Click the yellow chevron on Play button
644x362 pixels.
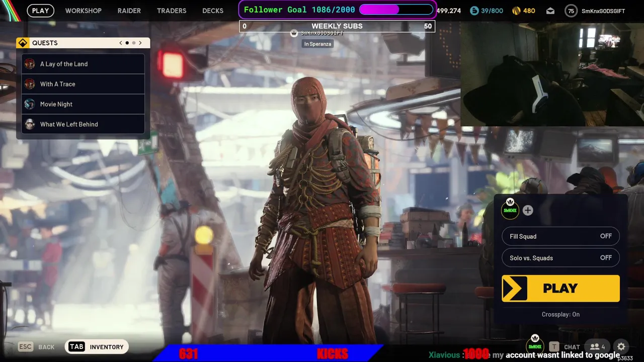point(515,289)
